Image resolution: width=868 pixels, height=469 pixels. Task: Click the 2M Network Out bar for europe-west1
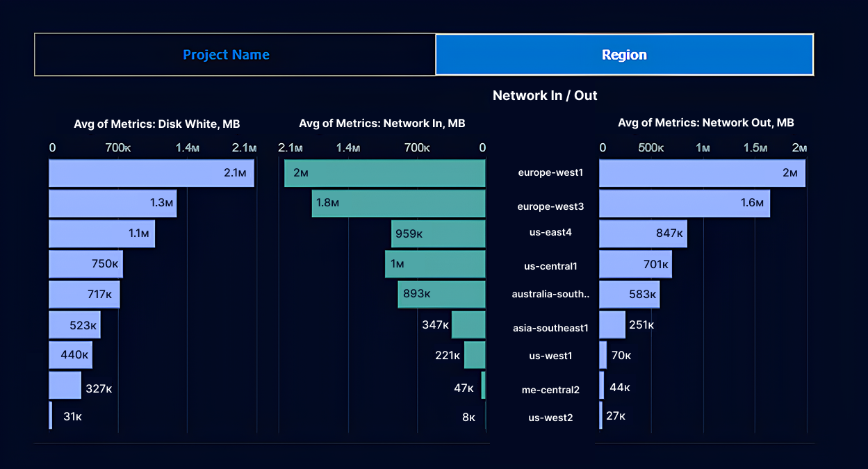[702, 173]
